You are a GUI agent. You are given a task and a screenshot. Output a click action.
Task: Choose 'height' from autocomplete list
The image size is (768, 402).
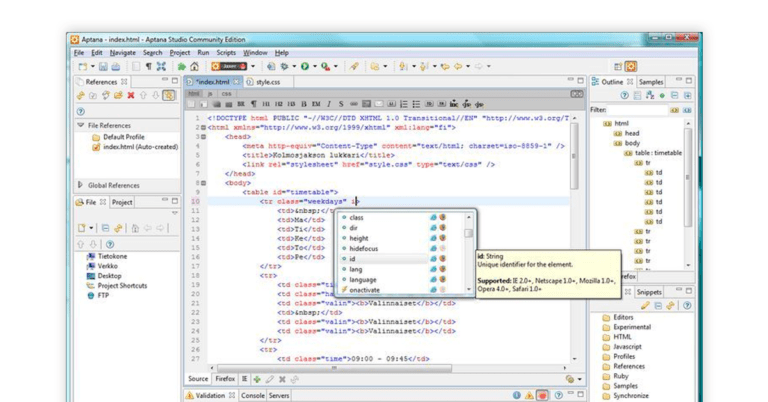pos(359,238)
